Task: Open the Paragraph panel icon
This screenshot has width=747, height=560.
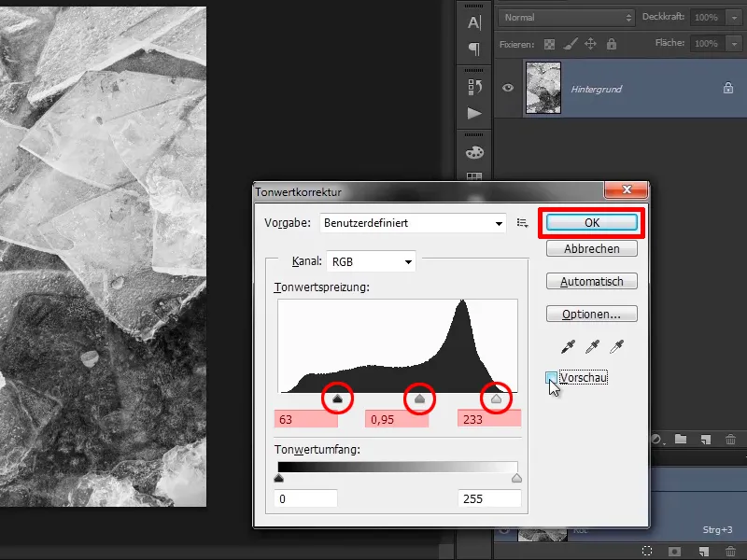Action: click(x=474, y=49)
